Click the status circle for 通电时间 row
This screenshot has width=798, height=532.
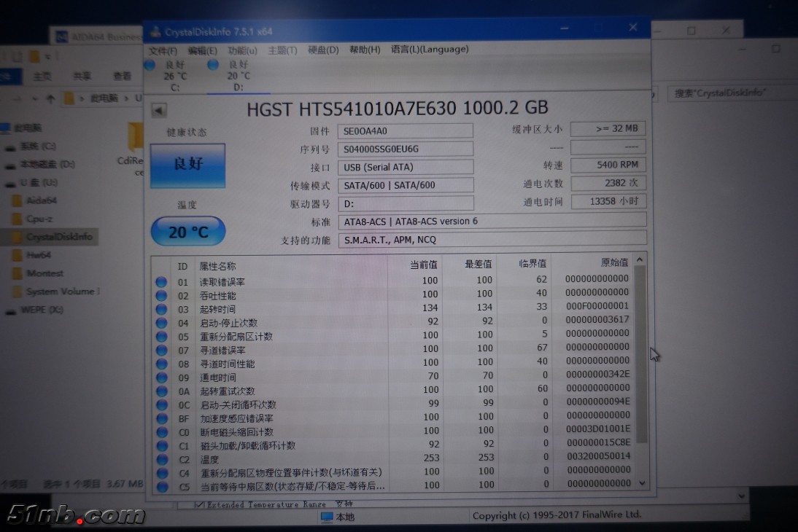pyautogui.click(x=161, y=378)
